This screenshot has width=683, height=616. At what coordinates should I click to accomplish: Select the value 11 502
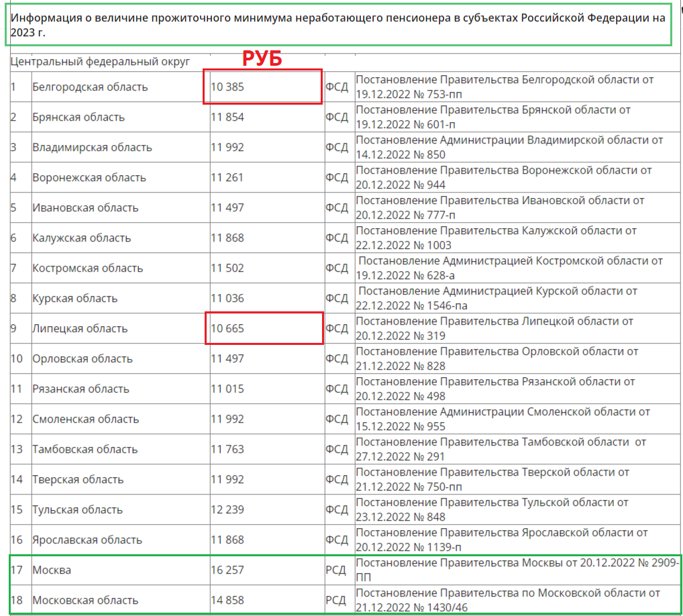coord(227,268)
